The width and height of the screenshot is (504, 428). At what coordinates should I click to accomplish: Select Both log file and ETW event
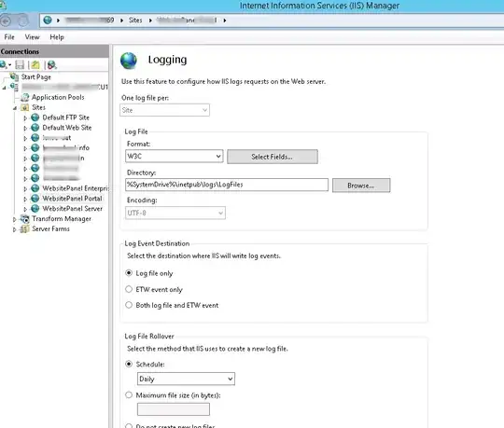coord(129,305)
